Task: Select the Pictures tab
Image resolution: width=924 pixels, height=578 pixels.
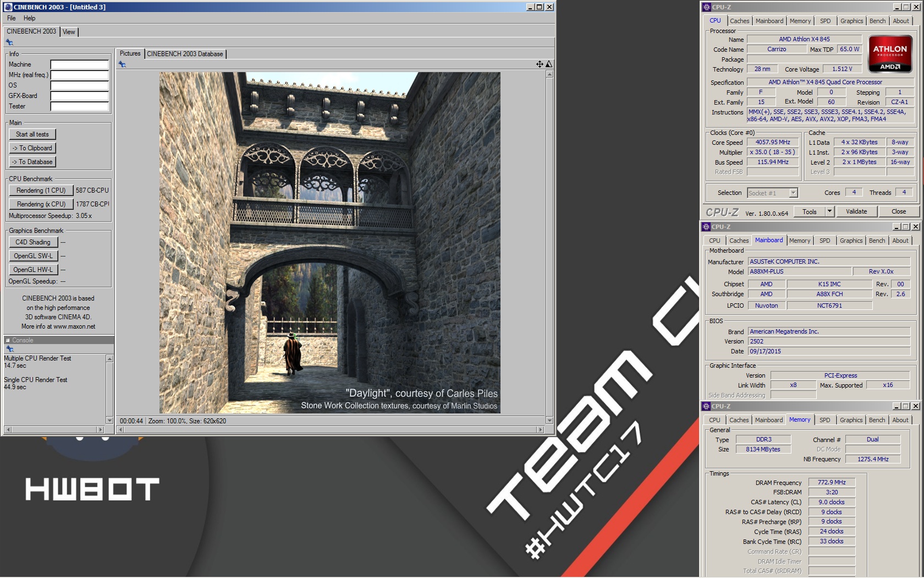Action: tap(130, 53)
